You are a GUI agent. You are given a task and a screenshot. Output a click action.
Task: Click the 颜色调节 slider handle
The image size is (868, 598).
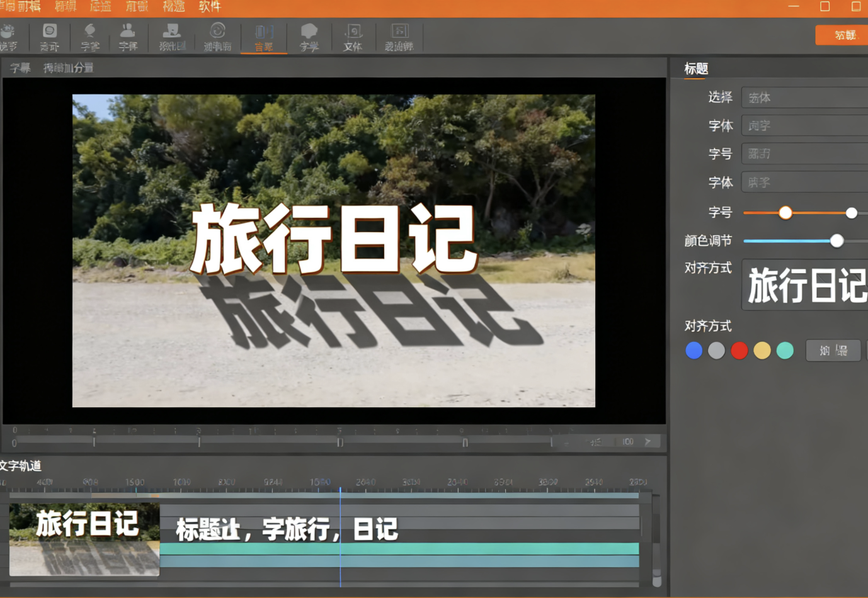coord(837,241)
